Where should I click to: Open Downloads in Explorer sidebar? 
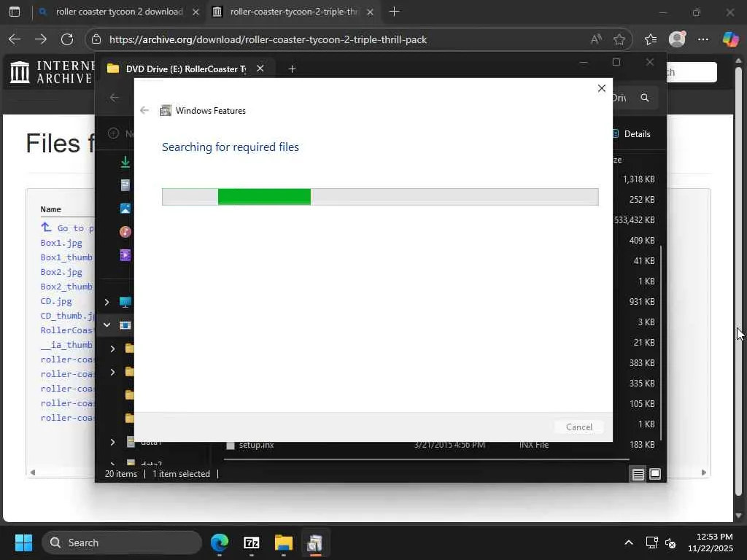[125, 162]
